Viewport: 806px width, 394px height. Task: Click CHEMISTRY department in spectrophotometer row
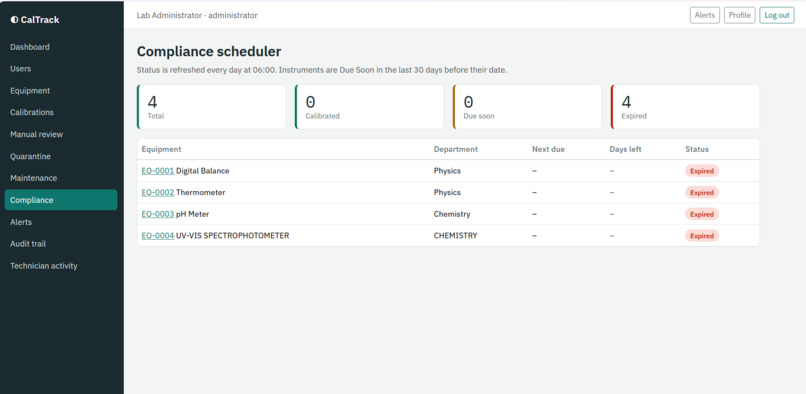click(455, 236)
